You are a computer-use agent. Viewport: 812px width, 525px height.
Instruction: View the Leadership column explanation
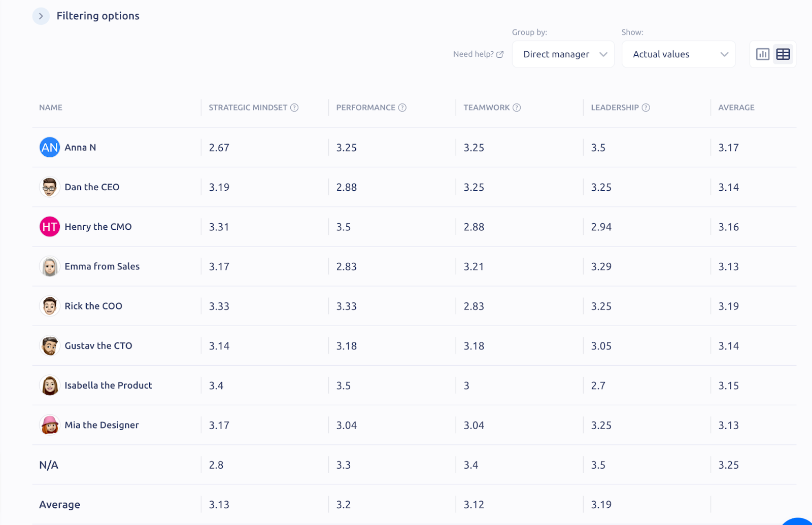click(646, 108)
